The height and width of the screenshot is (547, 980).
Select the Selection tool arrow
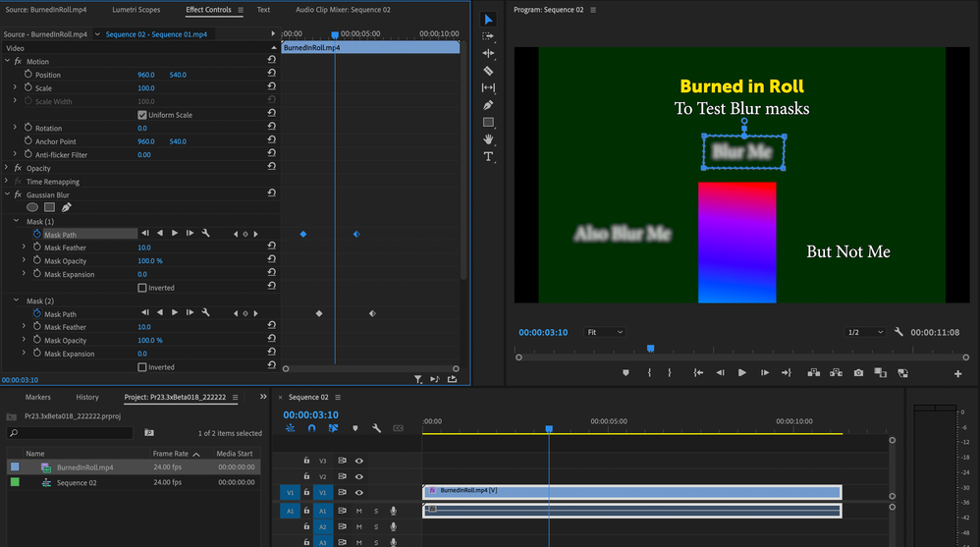pyautogui.click(x=488, y=20)
